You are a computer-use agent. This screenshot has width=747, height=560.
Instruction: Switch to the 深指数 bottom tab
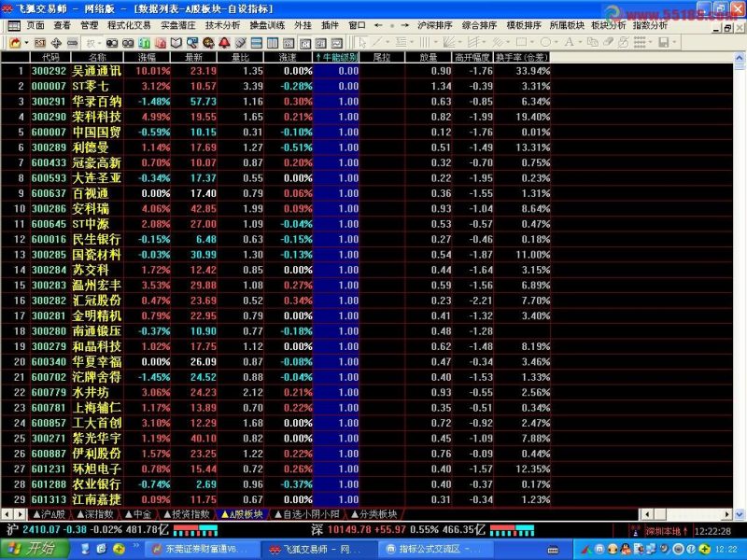(x=95, y=514)
